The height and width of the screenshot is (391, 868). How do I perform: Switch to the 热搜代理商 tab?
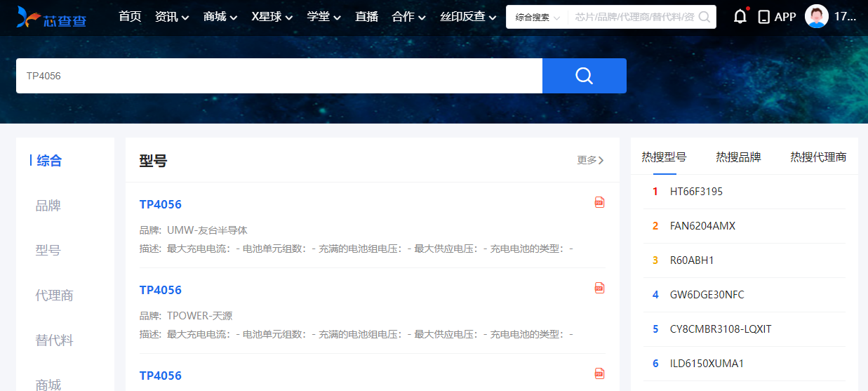[818, 157]
